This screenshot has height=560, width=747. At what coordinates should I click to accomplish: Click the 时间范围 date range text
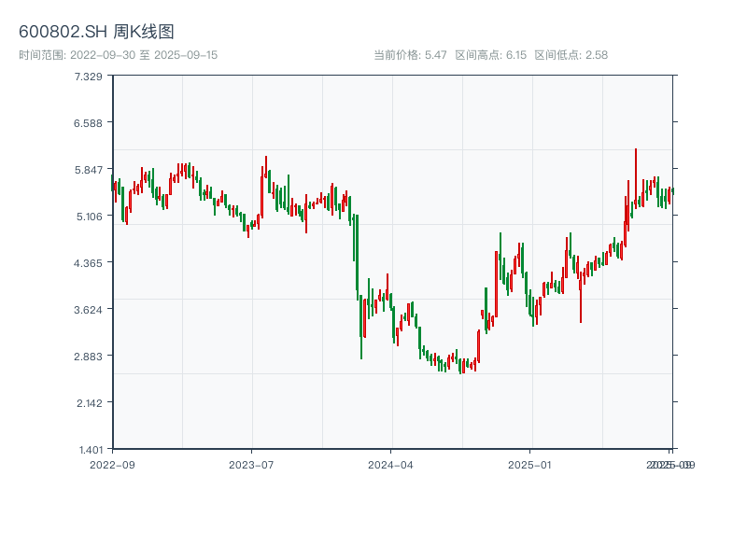[x=118, y=55]
